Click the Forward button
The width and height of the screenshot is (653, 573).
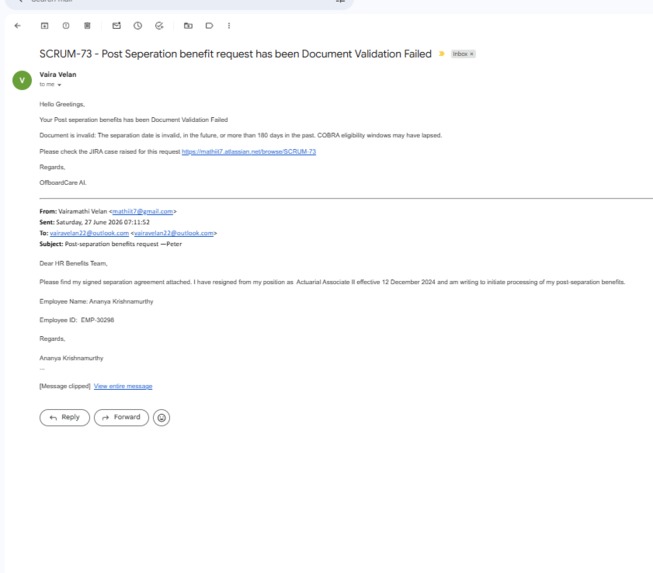coord(121,417)
